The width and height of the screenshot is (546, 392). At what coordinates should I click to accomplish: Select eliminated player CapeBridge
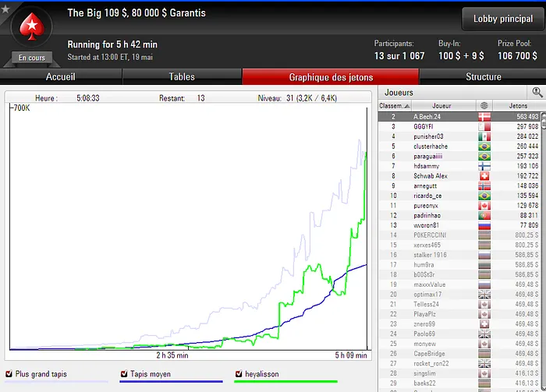coord(459,353)
